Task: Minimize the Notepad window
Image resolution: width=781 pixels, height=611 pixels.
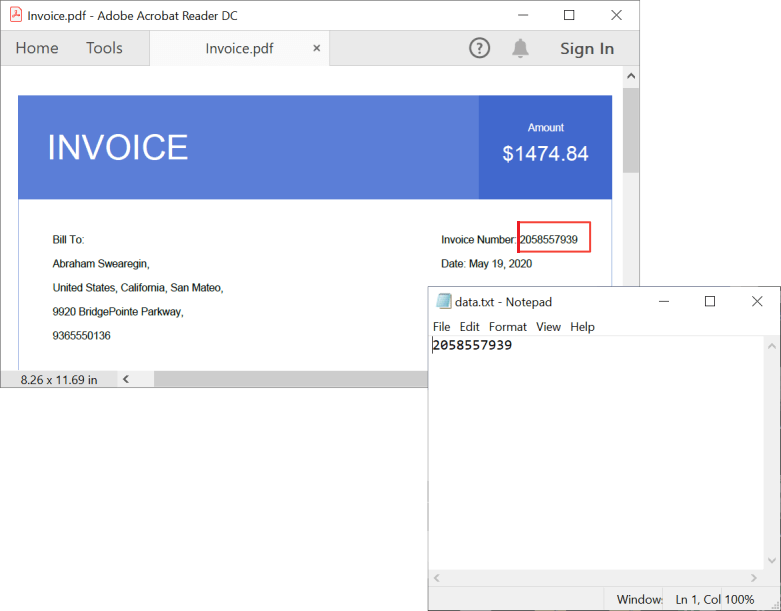Action: tap(663, 301)
